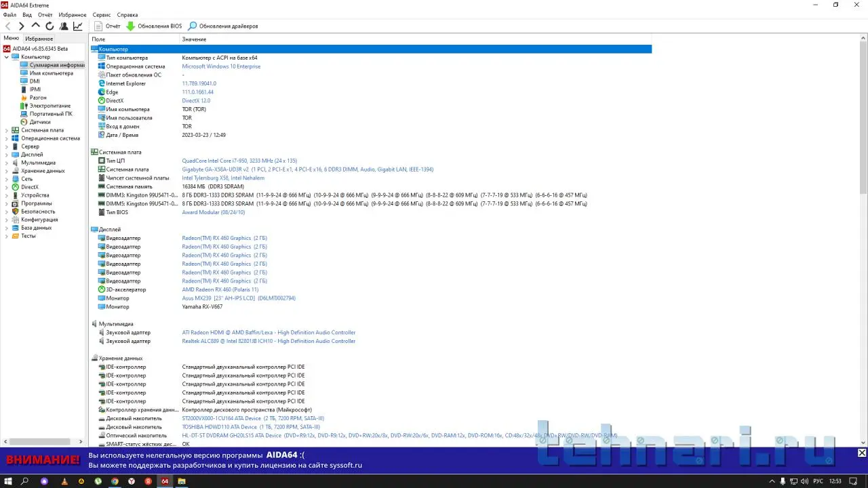
Task: Open Портативный ПК in the tree
Action: pos(51,114)
